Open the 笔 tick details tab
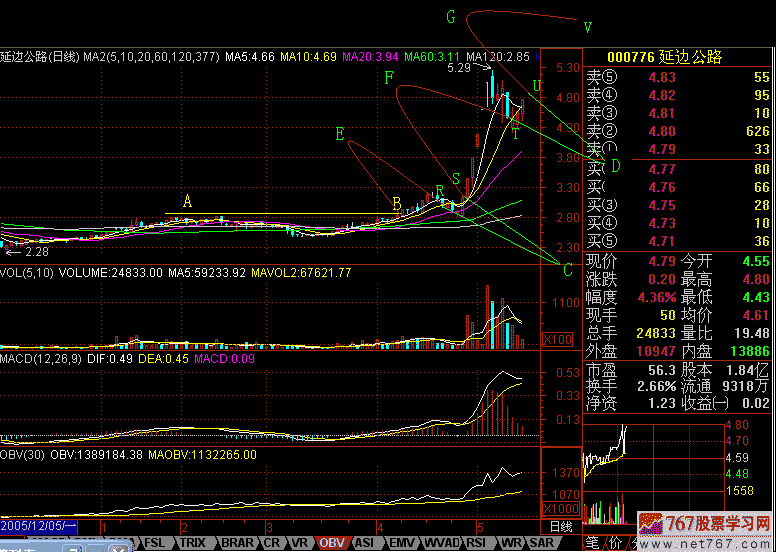 (592, 542)
